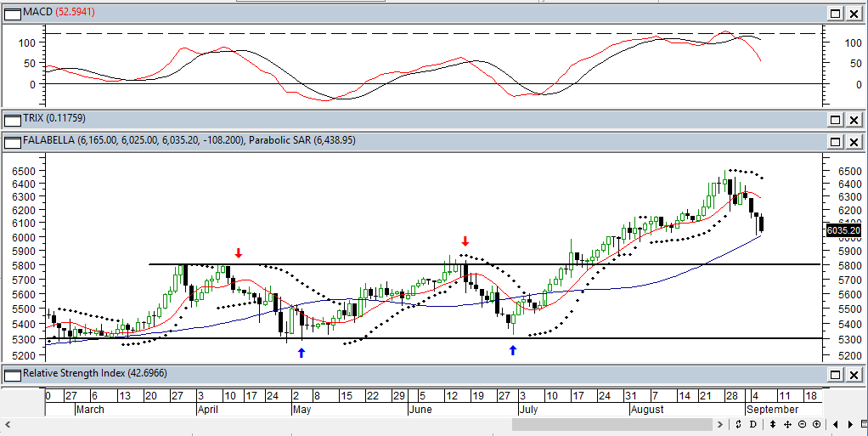The image size is (868, 436).
Task: Click the zoom out magnifier icon
Action: (x=803, y=423)
